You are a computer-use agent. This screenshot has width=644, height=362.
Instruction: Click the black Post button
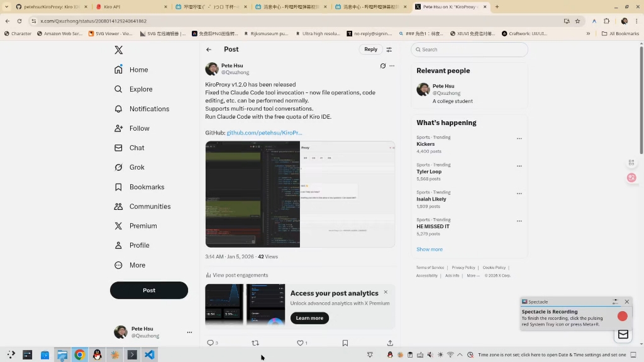point(149,290)
